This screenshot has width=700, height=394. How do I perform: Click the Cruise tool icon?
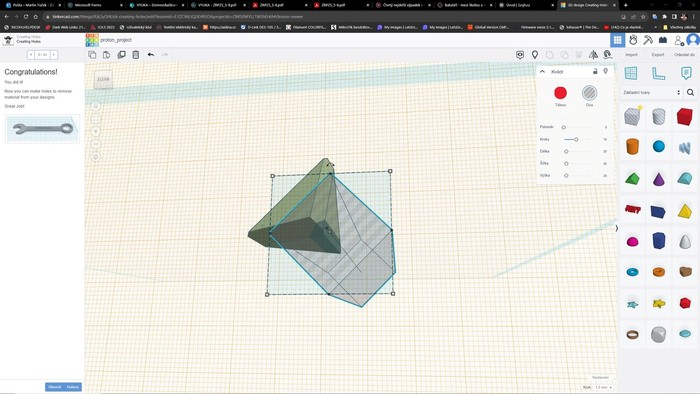tap(608, 54)
